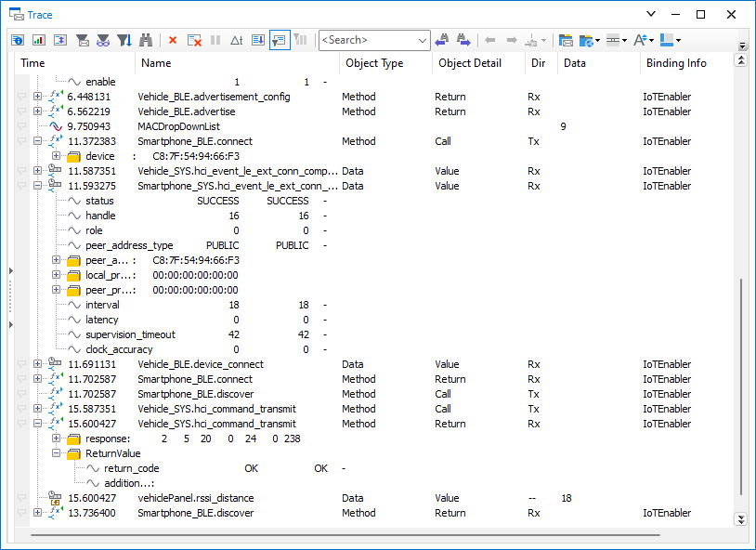This screenshot has height=550, width=756.
Task: Open dropdown beside blue layout icon
Action: tap(678, 41)
